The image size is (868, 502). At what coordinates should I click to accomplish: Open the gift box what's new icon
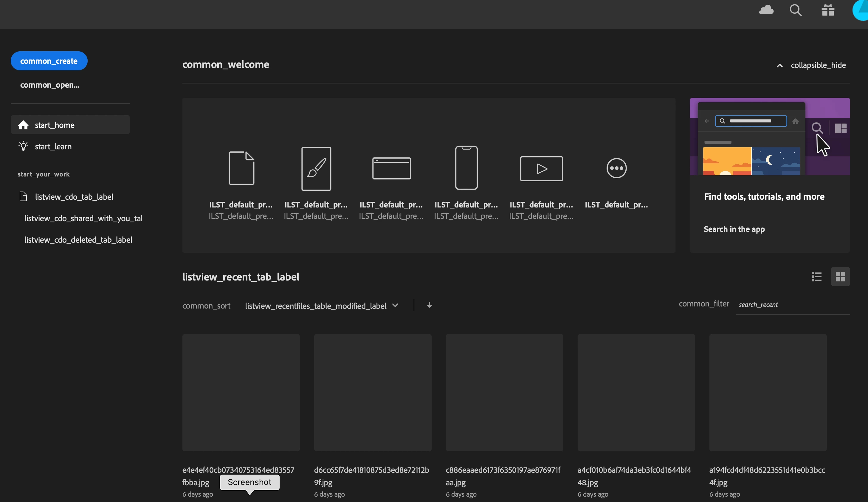[x=828, y=10]
